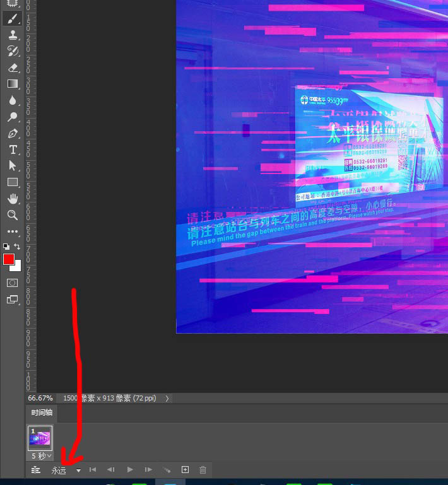Change the screen mode
448x485 pixels.
coord(13,300)
